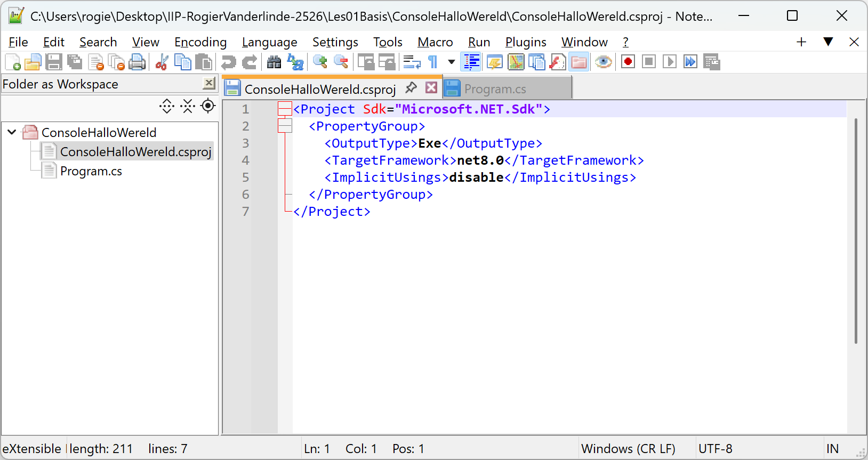Open the show-characters dropdown arrow
The height and width of the screenshot is (460, 868).
[x=452, y=62]
